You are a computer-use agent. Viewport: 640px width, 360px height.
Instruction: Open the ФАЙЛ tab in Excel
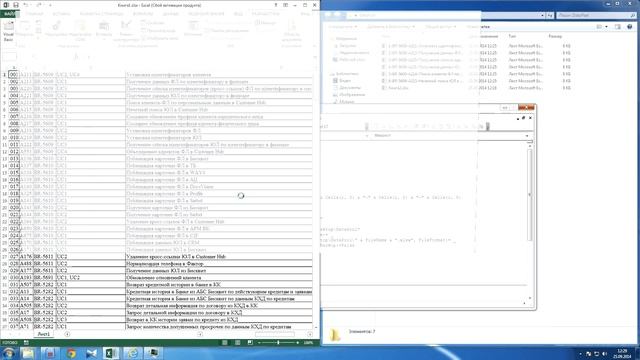tap(9, 13)
